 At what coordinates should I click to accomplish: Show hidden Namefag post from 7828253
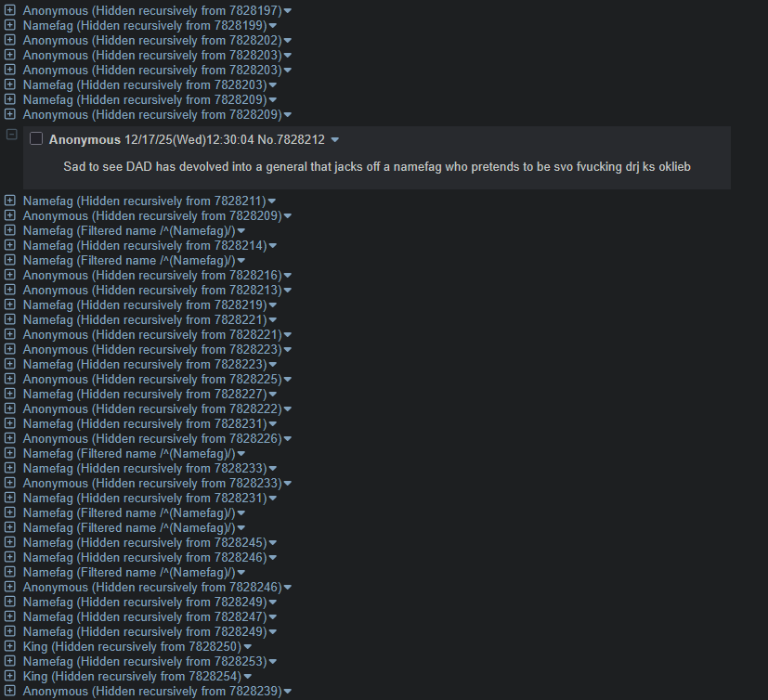click(10, 661)
